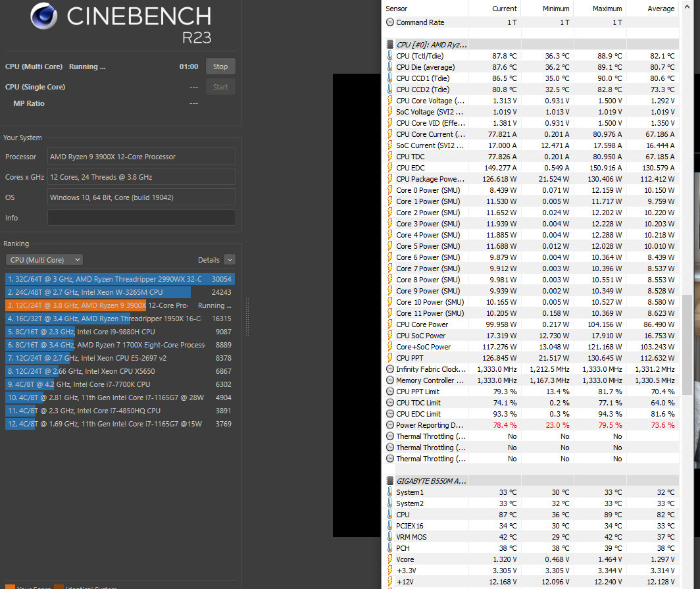
Task: Click the scroll up arrow of sensor list
Action: click(x=687, y=7)
